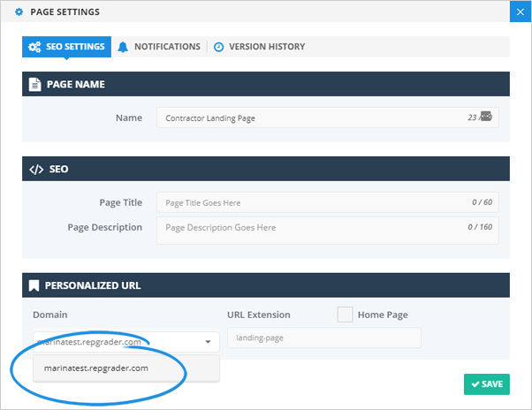
Task: Click the Domain dropdown arrow
Action: point(208,341)
